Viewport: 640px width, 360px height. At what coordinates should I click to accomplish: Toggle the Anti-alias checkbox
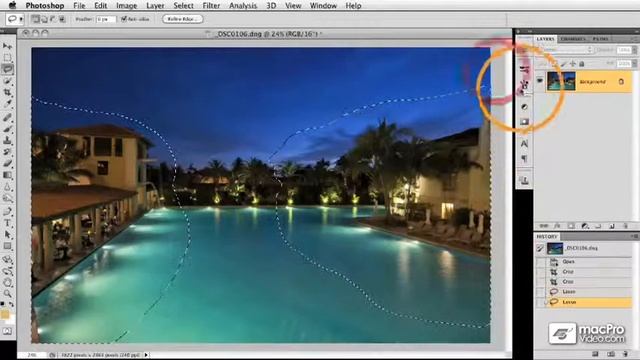tap(124, 19)
